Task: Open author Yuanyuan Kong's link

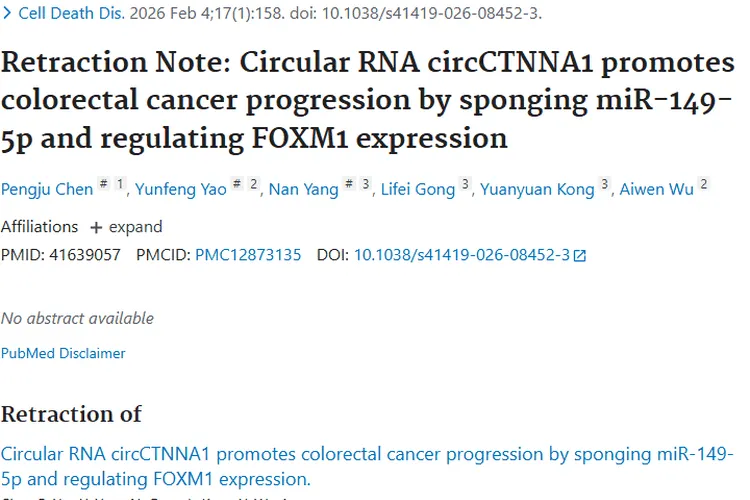Action: [537, 190]
